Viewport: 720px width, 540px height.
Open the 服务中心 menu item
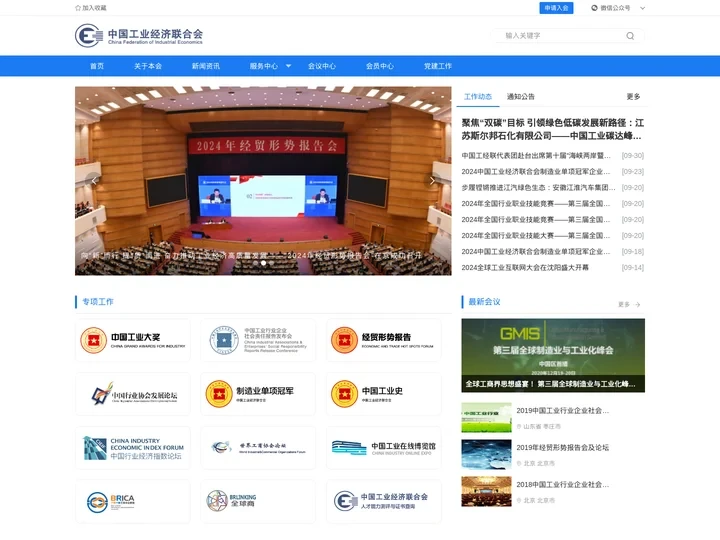264,66
